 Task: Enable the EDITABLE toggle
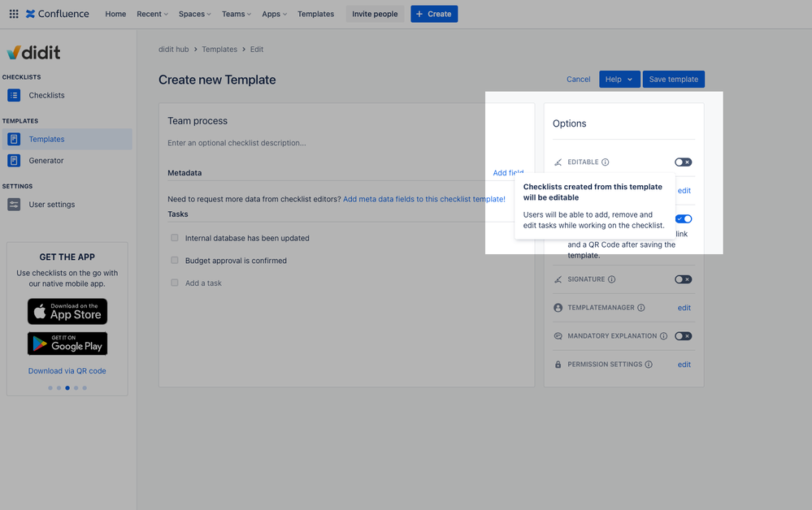point(683,162)
